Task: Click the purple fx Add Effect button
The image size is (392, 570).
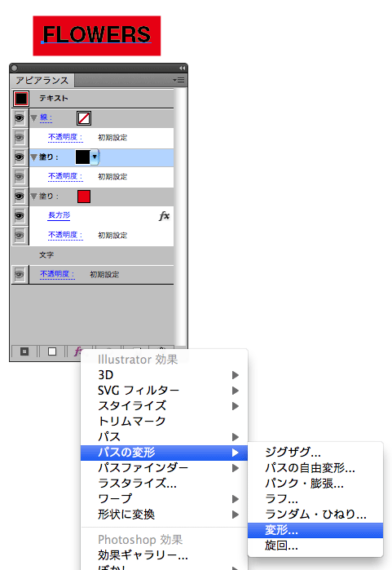Action: (x=77, y=351)
